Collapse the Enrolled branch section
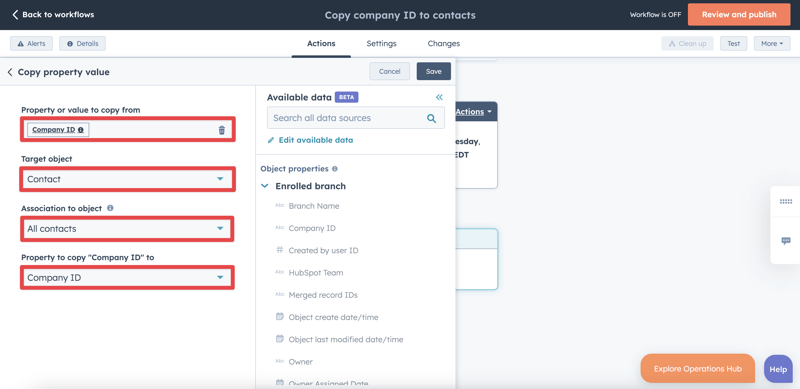 tap(264, 186)
